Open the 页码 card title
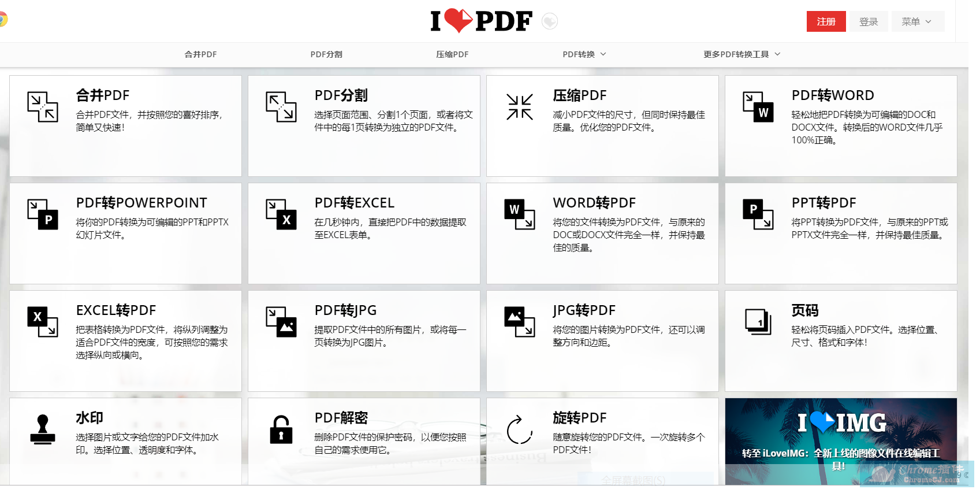The image size is (980, 493). click(x=805, y=310)
